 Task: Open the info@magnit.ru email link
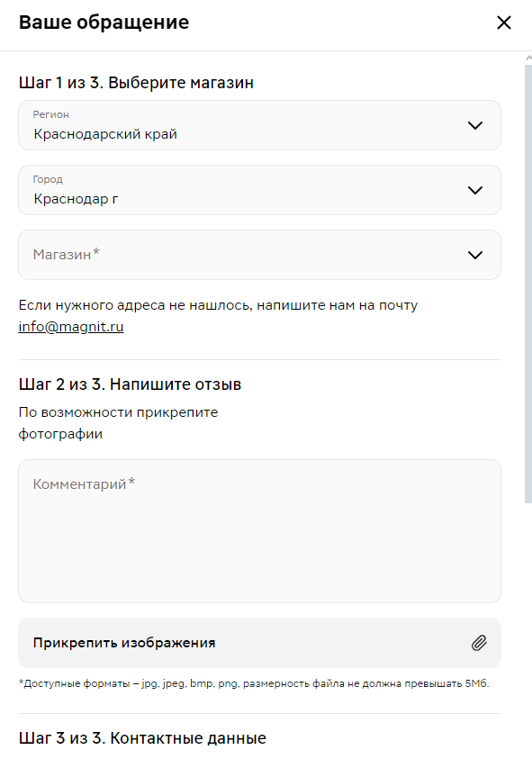click(71, 327)
